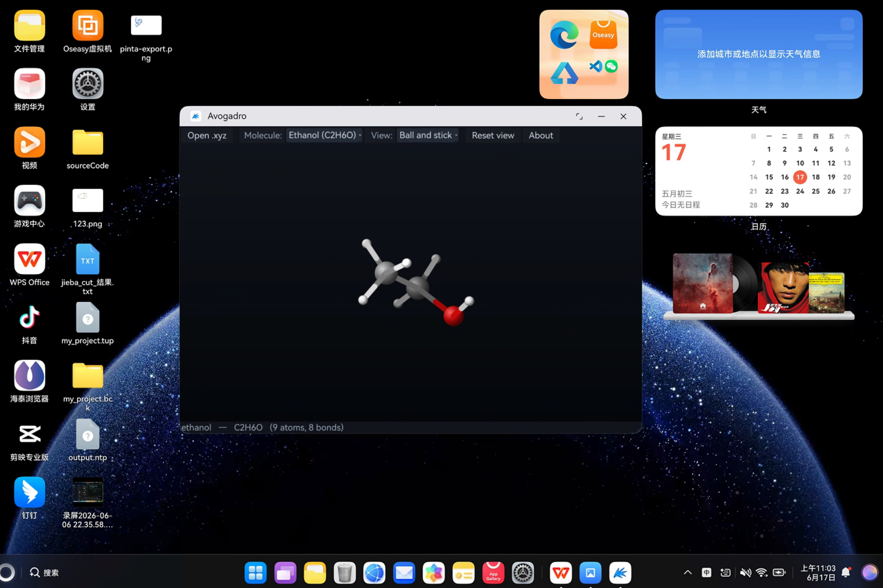Select 录屏2026-06-06 video file on desktop
Image resolution: width=883 pixels, height=588 pixels.
point(87,503)
